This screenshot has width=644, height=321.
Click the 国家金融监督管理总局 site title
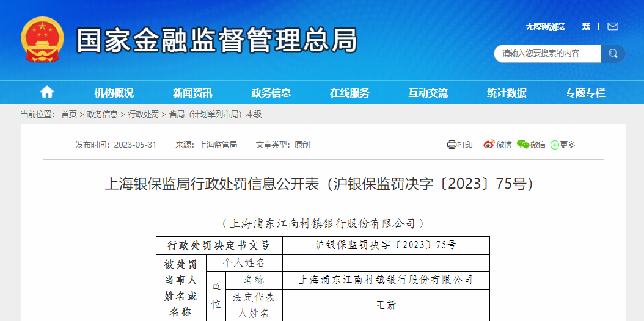[x=216, y=40]
